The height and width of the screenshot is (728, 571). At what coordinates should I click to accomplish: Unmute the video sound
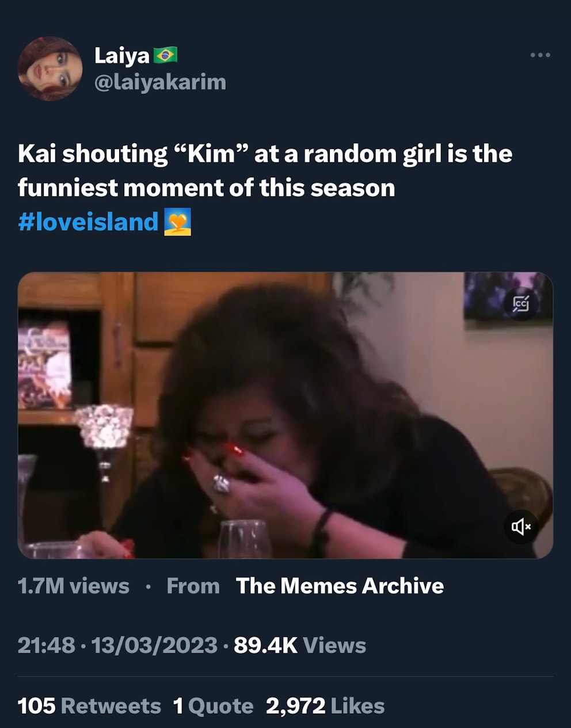click(521, 526)
